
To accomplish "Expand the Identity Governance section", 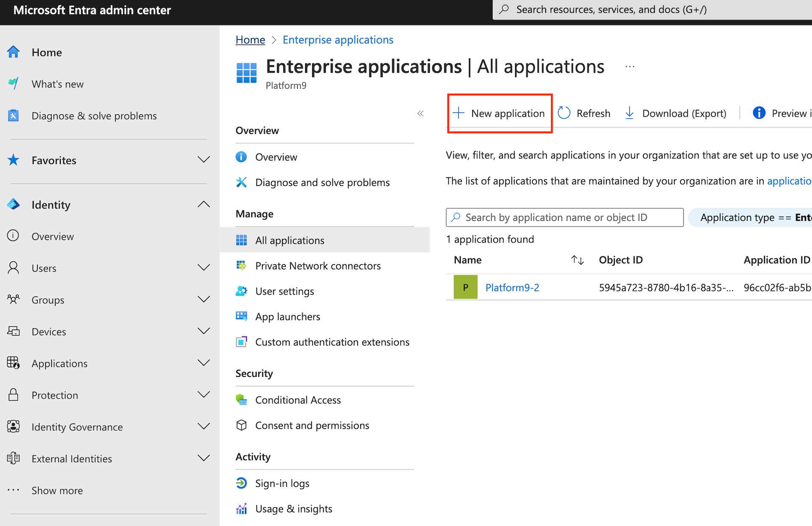I will 204,427.
